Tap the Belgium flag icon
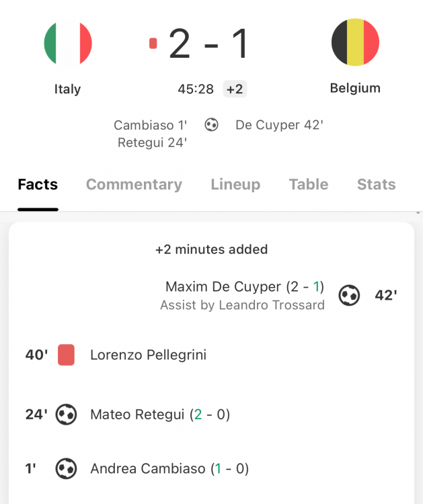This screenshot has height=504, width=423. click(x=355, y=43)
